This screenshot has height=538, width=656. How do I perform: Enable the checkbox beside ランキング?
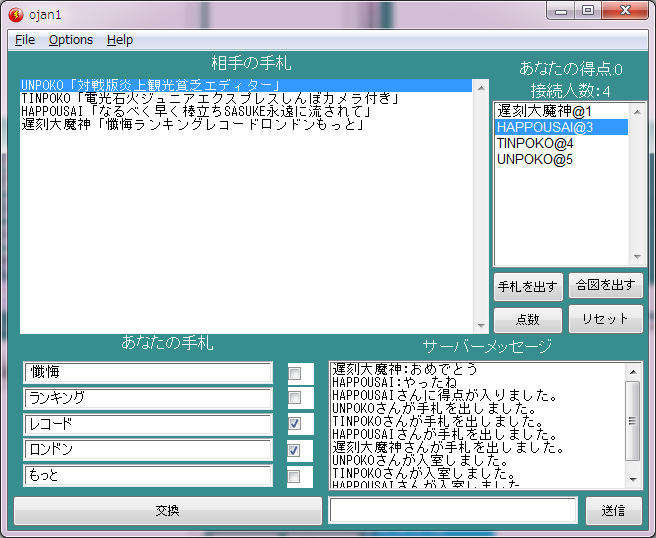click(294, 398)
